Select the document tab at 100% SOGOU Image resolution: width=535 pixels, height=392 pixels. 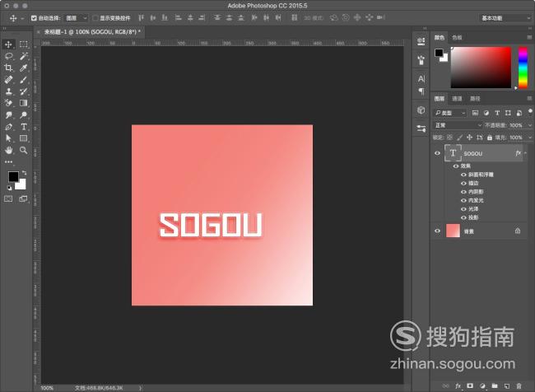[x=92, y=32]
